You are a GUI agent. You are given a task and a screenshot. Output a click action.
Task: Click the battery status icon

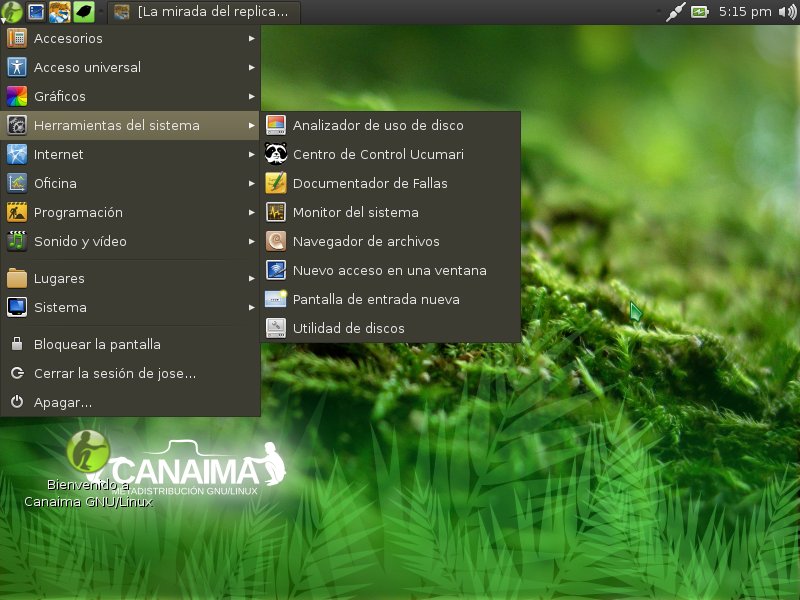[x=699, y=12]
